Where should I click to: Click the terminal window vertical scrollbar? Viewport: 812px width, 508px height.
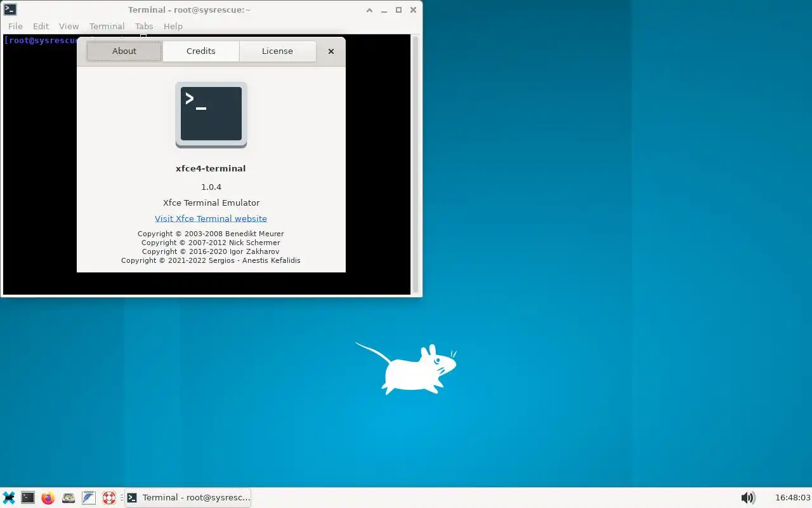[x=416, y=164]
